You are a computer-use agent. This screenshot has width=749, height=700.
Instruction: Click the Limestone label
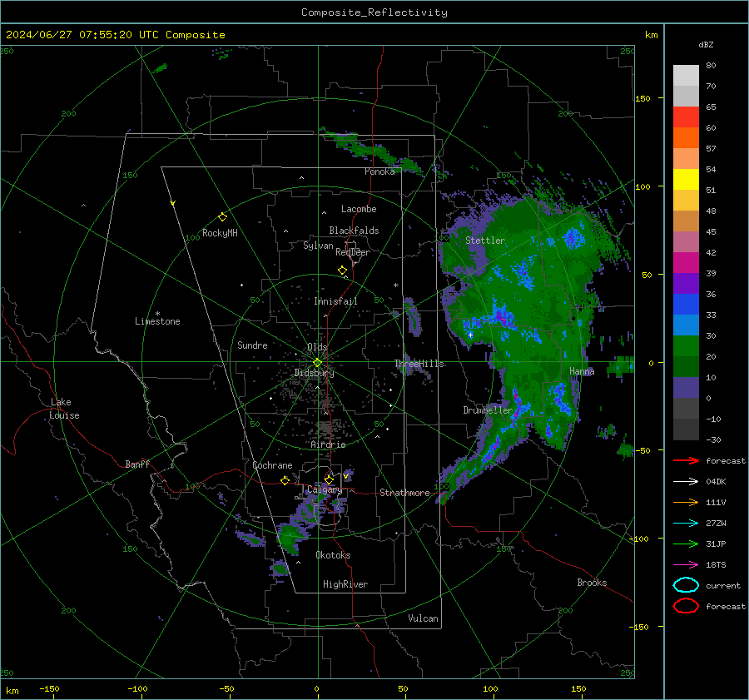coord(157,321)
